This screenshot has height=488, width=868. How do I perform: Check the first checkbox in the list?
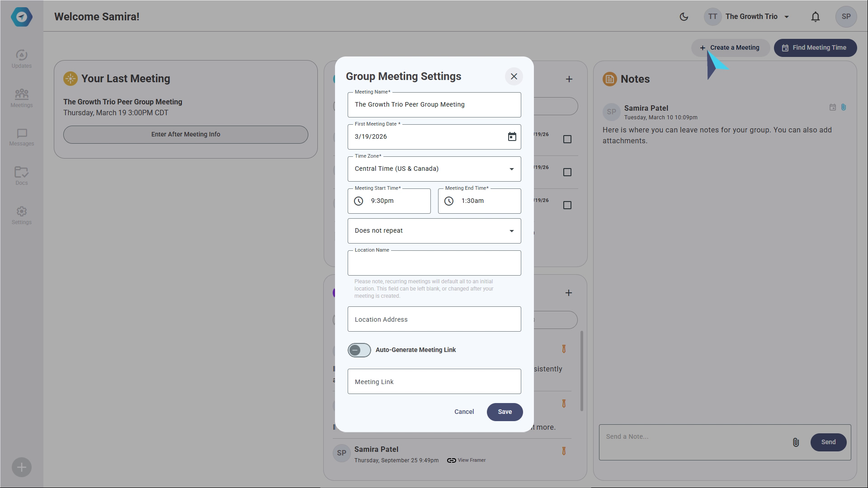567,139
